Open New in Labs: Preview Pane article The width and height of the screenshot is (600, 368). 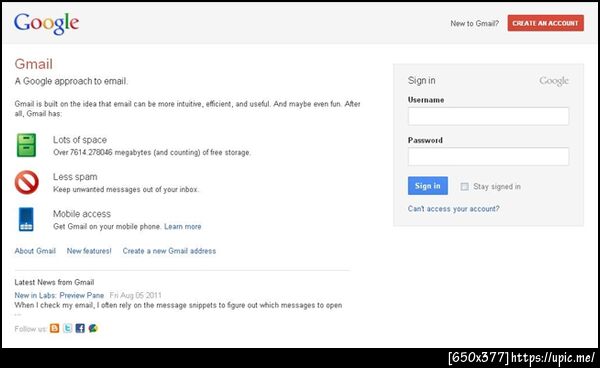pyautogui.click(x=59, y=295)
